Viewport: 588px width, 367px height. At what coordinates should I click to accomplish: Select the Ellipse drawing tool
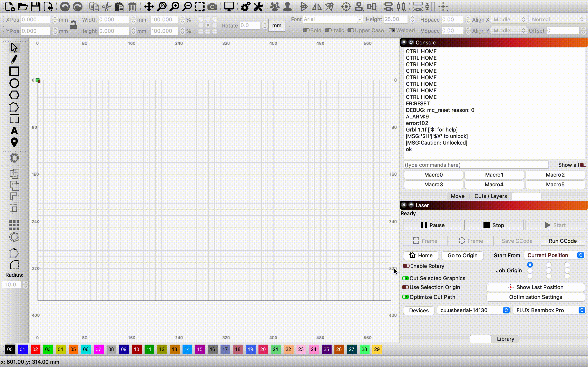[x=14, y=83]
